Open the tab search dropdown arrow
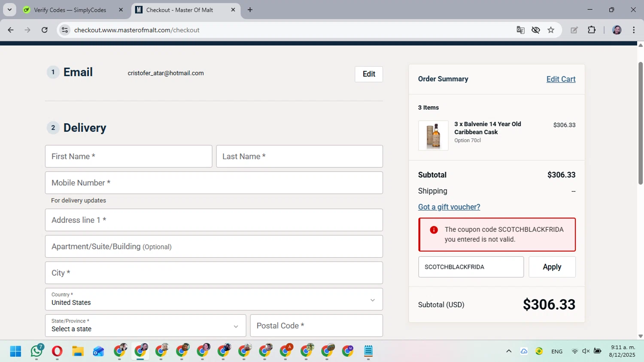Image resolution: width=644 pixels, height=362 pixels. [9, 9]
